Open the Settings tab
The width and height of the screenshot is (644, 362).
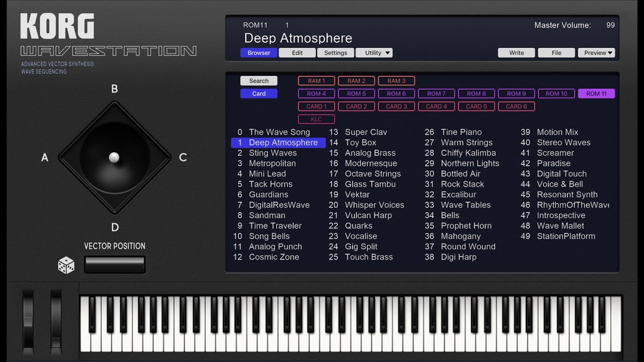[x=336, y=53]
